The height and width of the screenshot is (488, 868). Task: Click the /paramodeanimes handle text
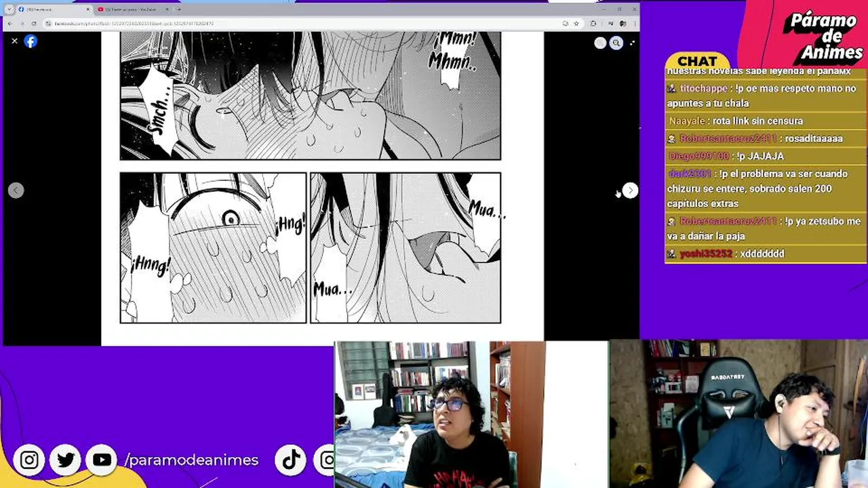[191, 460]
